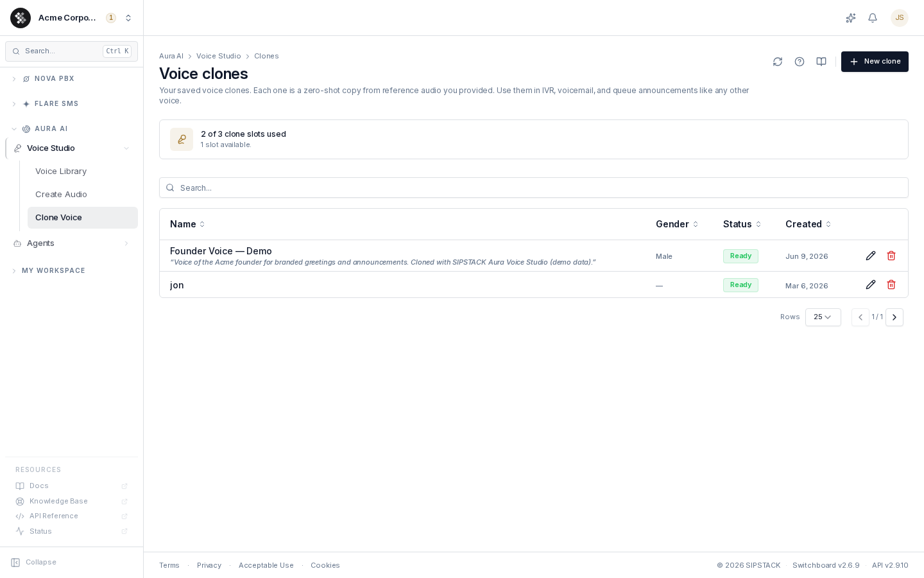Click the sparkles AI assistant icon
Screen dimensions: 924x578
tap(851, 18)
